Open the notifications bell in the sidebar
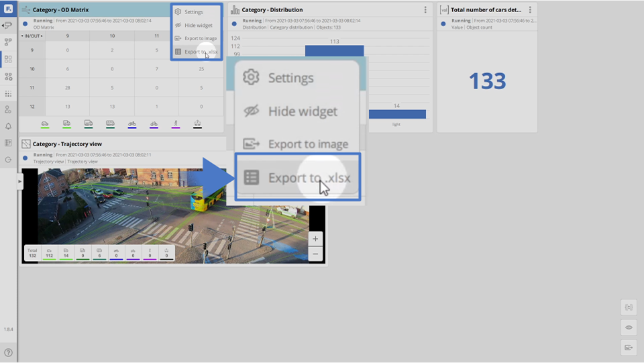This screenshot has width=644, height=363. 8,126
